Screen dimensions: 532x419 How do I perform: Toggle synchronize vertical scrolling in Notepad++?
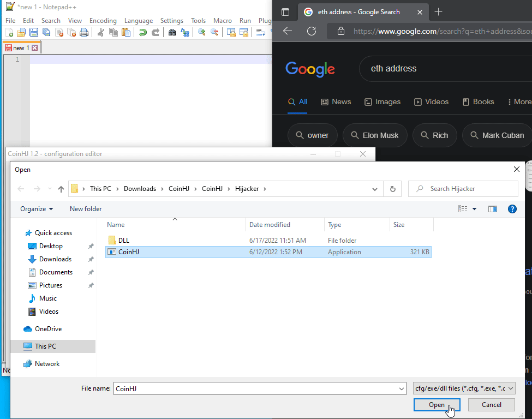(231, 32)
